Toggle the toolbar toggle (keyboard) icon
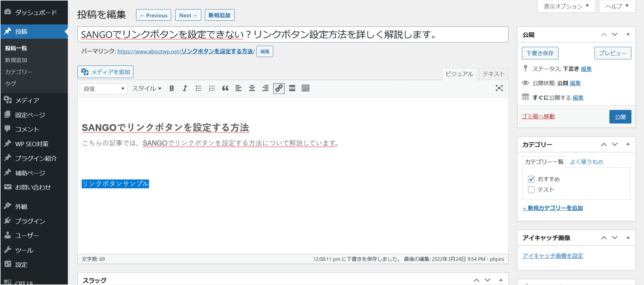The image size is (644, 285). tap(306, 89)
